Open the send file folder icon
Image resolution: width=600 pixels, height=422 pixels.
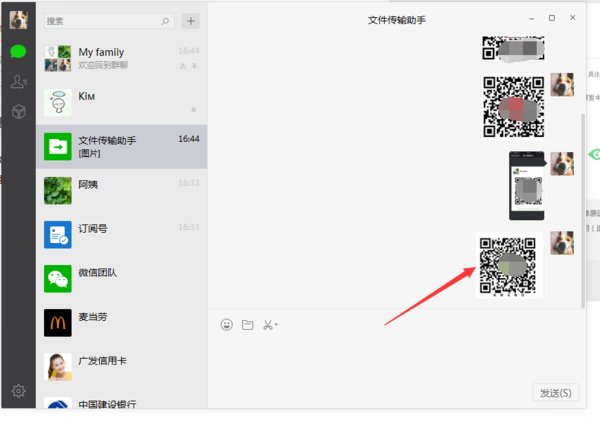pyautogui.click(x=248, y=325)
